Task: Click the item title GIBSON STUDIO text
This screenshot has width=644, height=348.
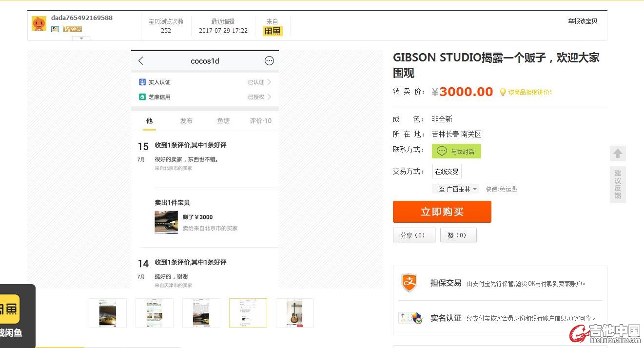Action: (x=496, y=65)
